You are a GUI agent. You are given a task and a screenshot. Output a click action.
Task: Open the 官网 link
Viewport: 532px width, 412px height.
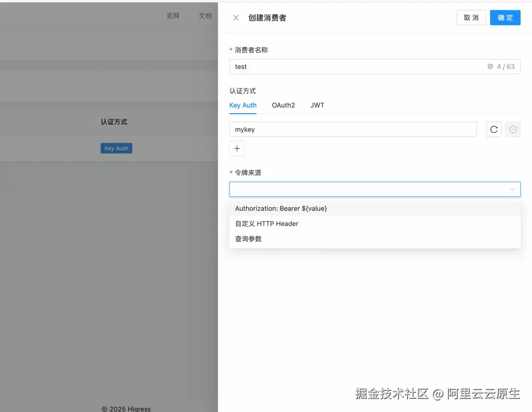point(173,15)
